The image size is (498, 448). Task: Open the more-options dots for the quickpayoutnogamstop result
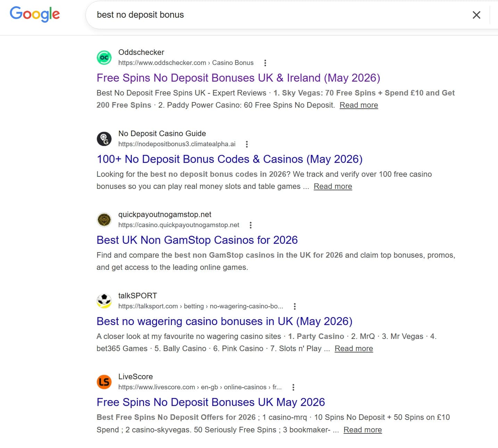click(251, 225)
